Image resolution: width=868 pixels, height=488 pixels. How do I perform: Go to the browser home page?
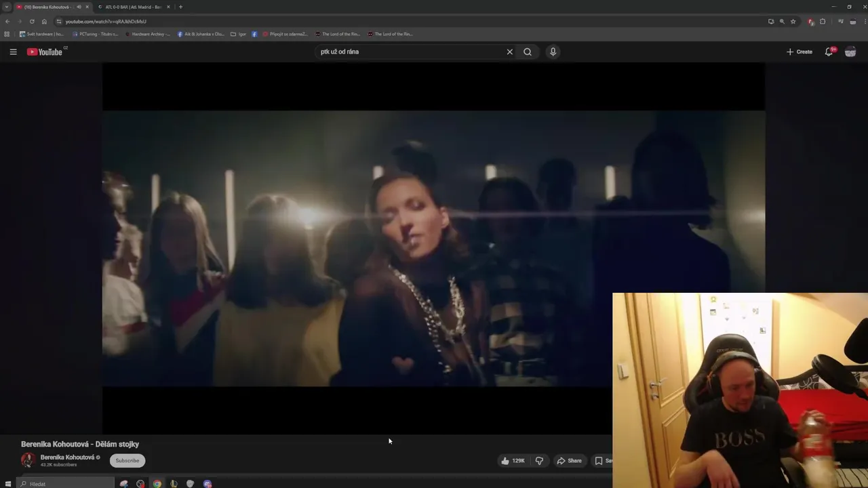tap(44, 21)
